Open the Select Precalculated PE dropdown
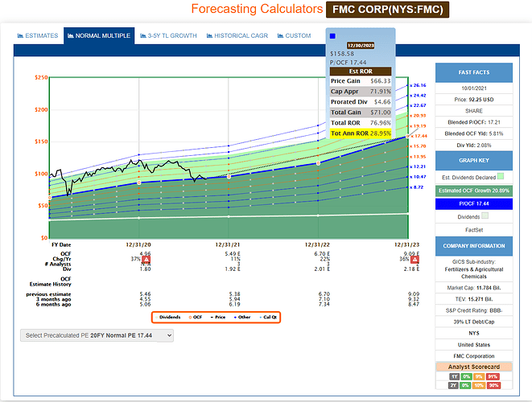The height and width of the screenshot is (402, 532). click(97, 335)
